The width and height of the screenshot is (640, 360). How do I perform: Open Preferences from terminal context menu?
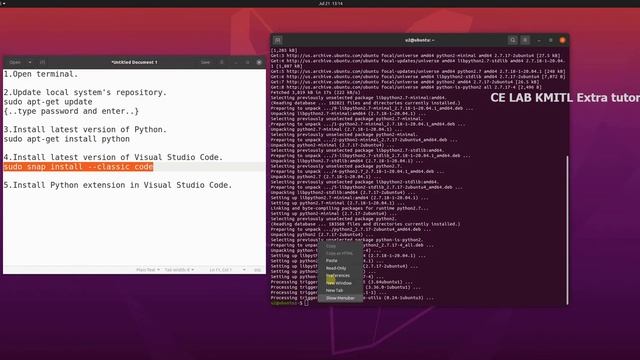click(340, 276)
